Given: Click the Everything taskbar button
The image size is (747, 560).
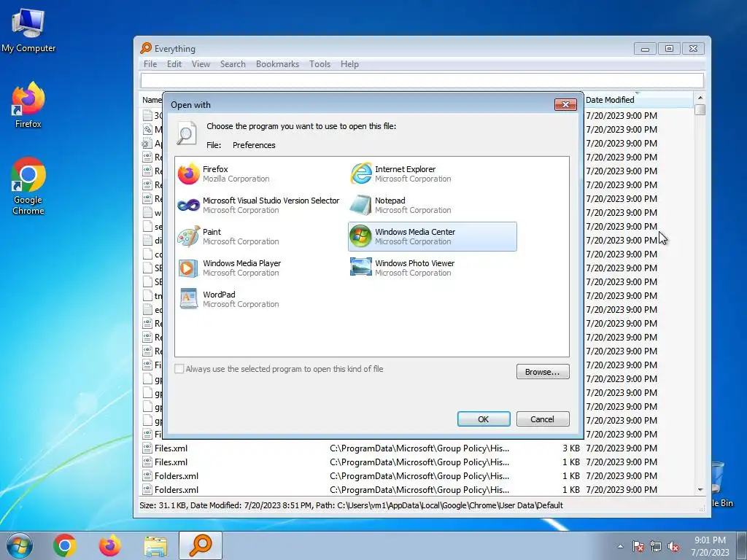Looking at the screenshot, I should pyautogui.click(x=201, y=545).
